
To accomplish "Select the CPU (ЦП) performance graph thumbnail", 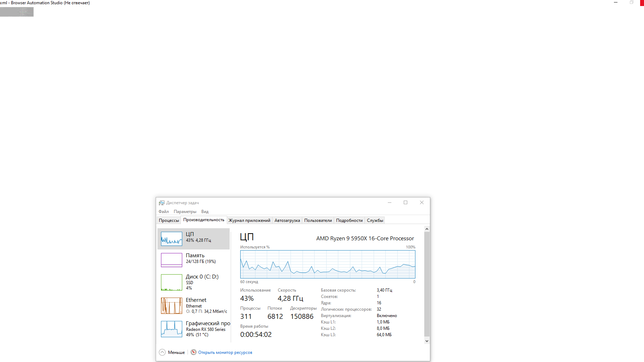I will coord(172,239).
